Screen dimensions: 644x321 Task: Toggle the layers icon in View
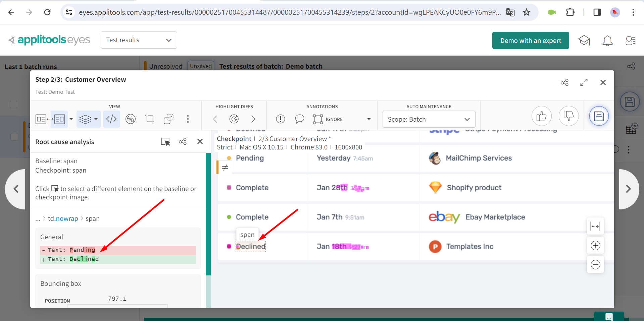[85, 119]
